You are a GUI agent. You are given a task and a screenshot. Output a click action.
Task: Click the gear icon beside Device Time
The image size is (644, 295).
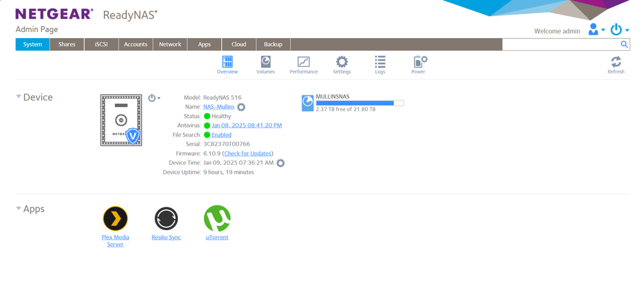point(280,163)
